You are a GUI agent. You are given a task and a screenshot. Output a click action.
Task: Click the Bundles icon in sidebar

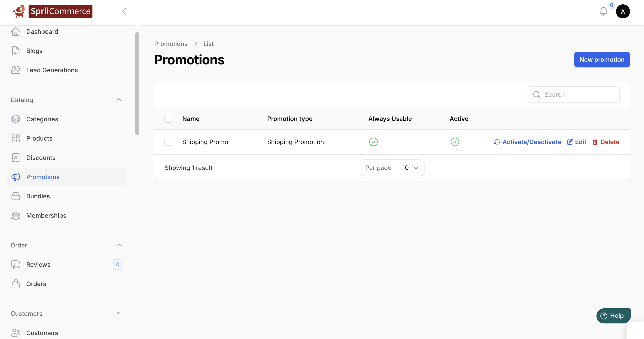tap(16, 196)
